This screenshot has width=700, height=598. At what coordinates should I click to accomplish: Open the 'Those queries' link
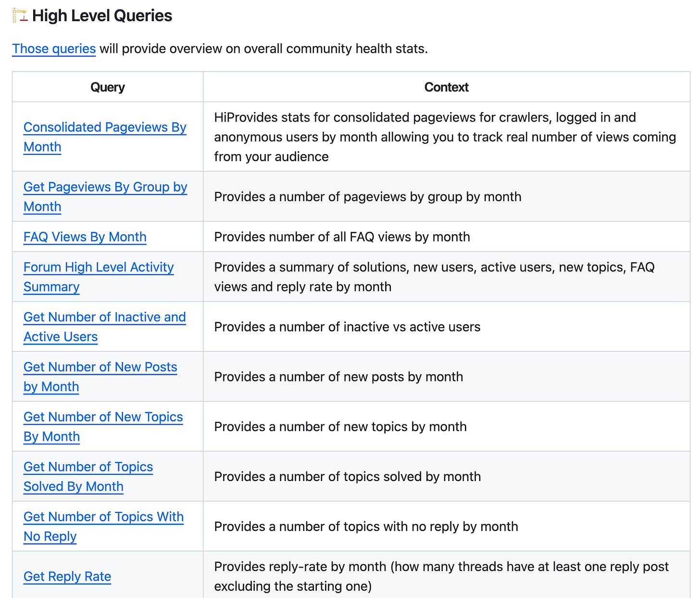tap(54, 49)
